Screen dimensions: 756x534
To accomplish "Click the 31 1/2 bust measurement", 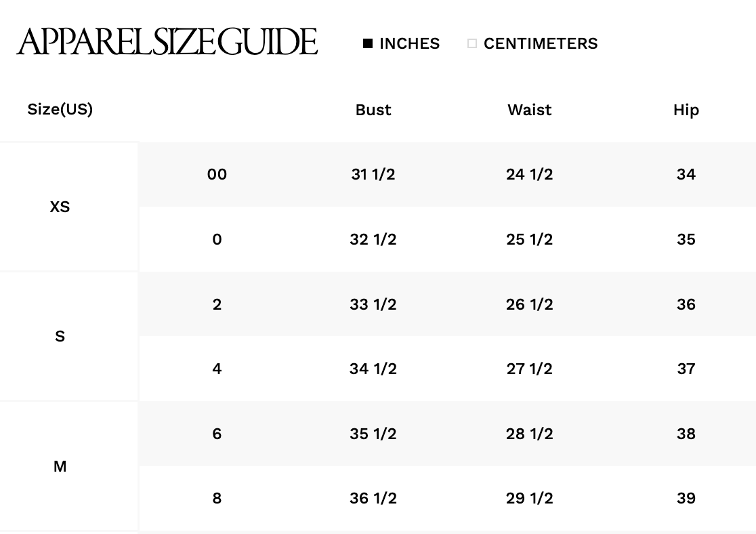I will [x=373, y=174].
